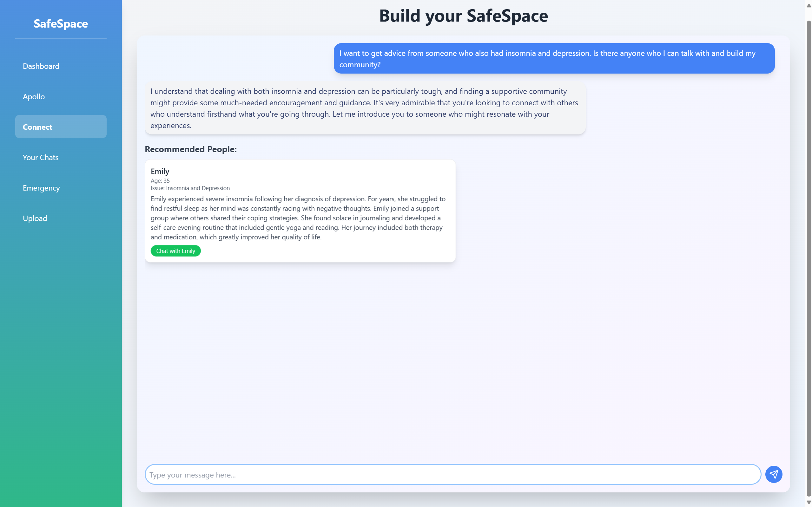The height and width of the screenshot is (507, 812).
Task: Click the send message paper plane icon
Action: point(773,474)
